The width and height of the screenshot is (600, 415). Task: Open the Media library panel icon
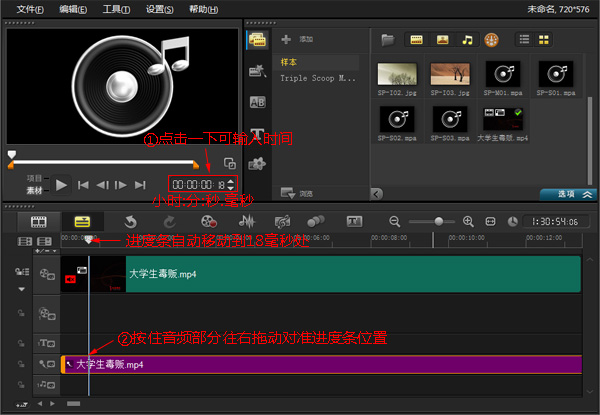point(257,40)
